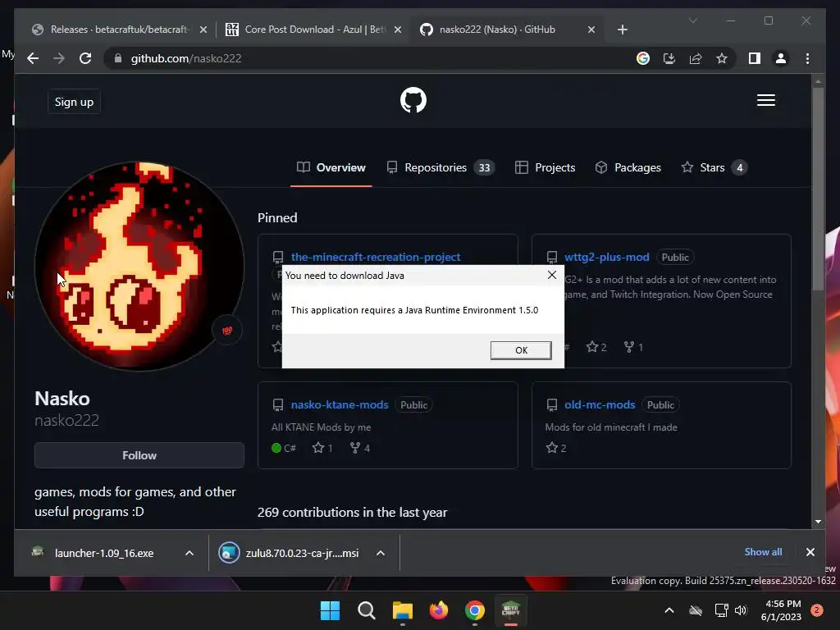
Task: Show hidden system tray icons
Action: [x=669, y=610]
